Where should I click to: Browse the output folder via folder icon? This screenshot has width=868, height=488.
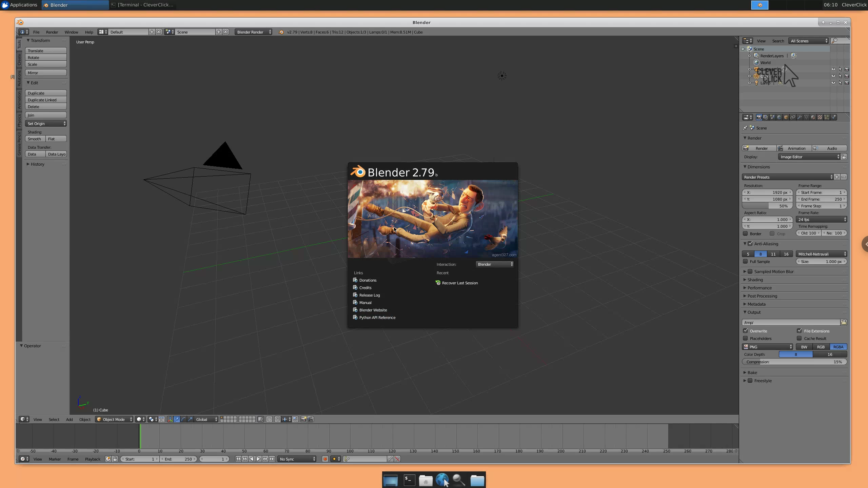(844, 322)
